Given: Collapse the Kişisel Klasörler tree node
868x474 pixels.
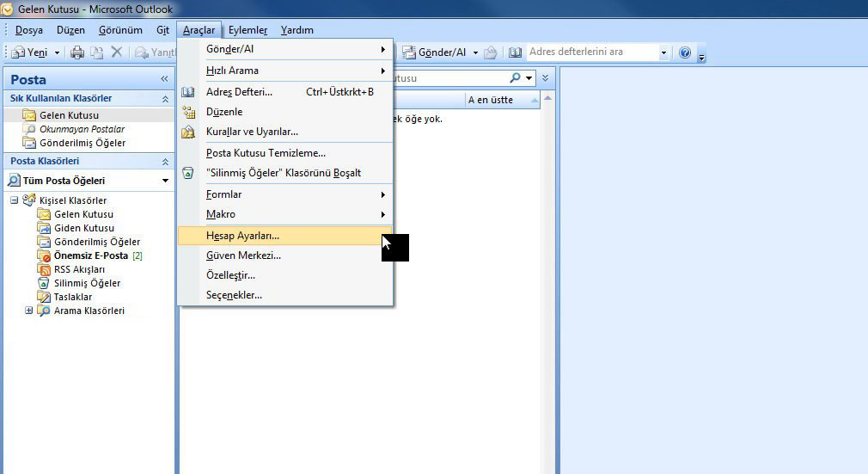Looking at the screenshot, I should 15,200.
